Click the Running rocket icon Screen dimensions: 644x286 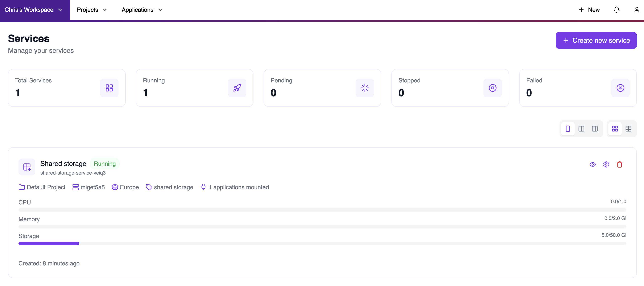click(237, 88)
